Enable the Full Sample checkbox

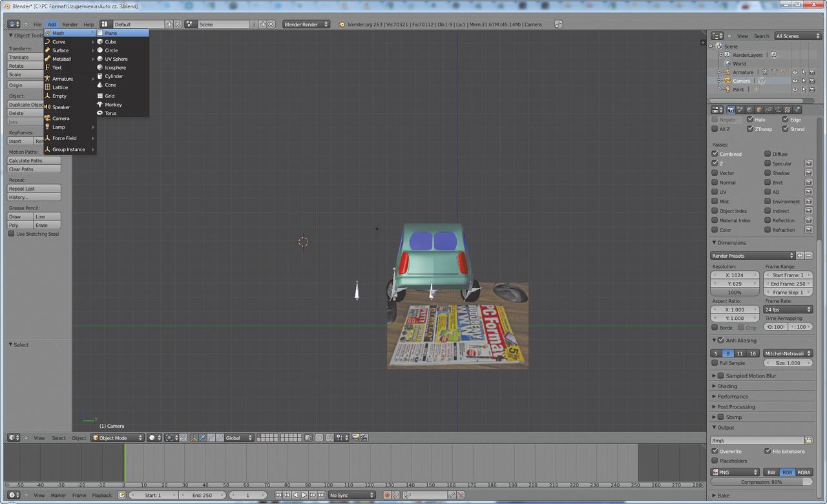click(x=715, y=363)
